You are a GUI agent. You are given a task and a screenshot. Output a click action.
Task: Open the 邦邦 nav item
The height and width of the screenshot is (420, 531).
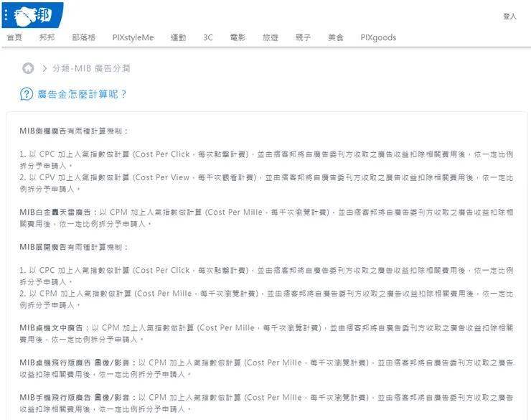coord(47,37)
